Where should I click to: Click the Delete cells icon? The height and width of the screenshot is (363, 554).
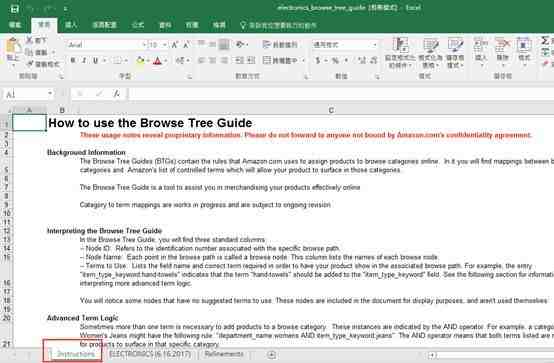coord(502,45)
